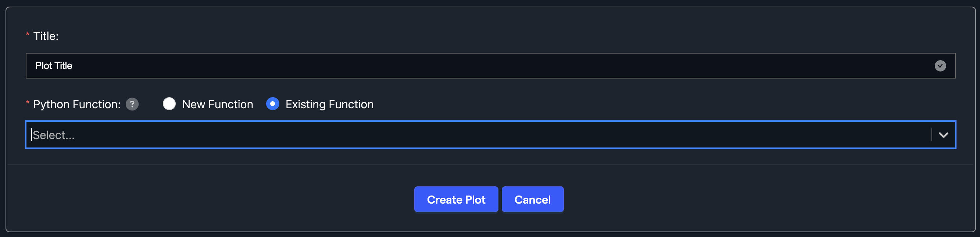Image resolution: width=980 pixels, height=237 pixels.
Task: Click the "New Function" label text
Action: click(x=218, y=105)
